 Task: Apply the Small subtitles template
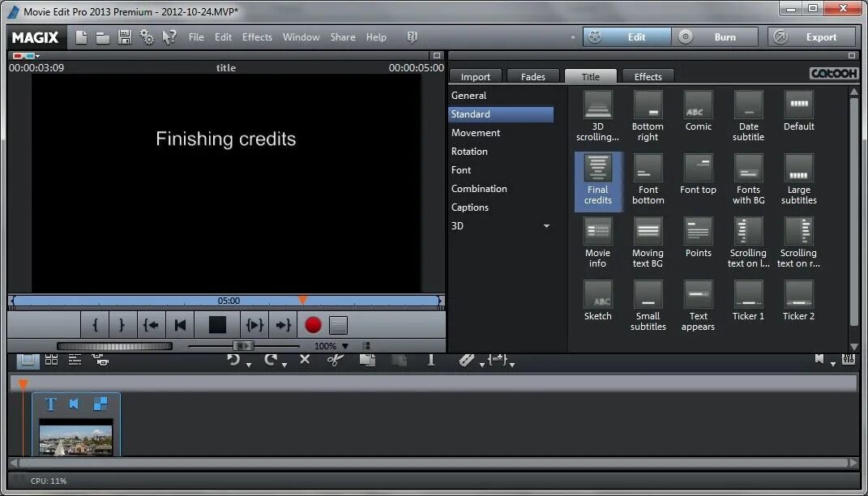tap(648, 306)
